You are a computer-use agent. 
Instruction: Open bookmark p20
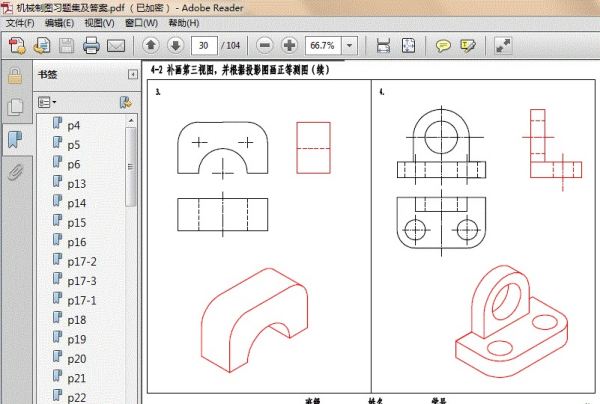(76, 359)
